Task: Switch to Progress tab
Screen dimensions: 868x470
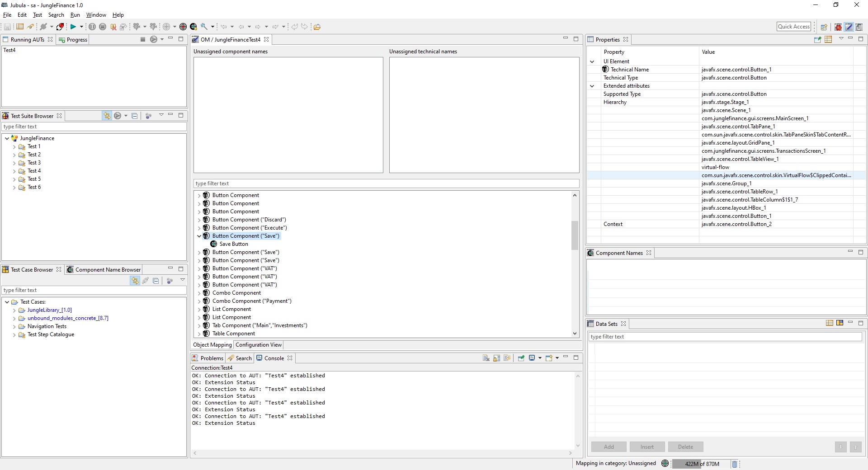Action: 73,40
